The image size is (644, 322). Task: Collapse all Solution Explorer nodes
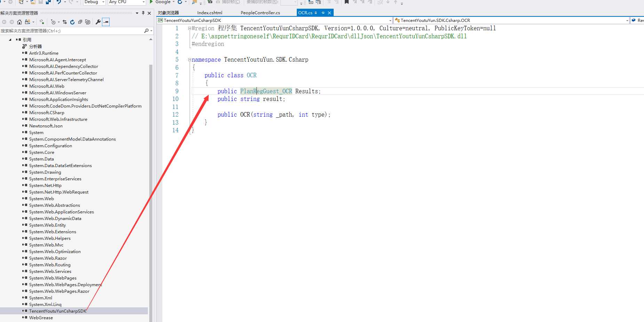tap(80, 22)
